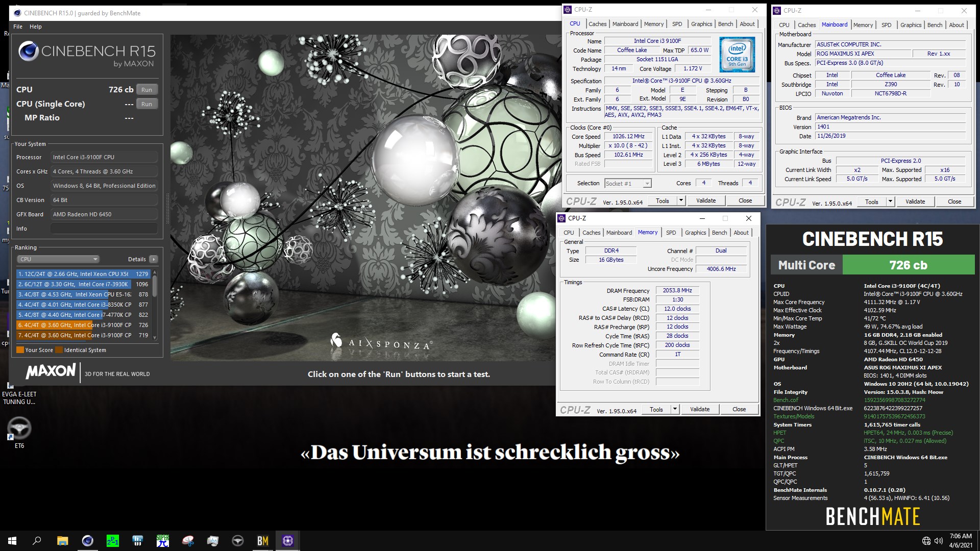
Task: Select ranking row 1 Intel Xeon 1279
Action: (83, 274)
